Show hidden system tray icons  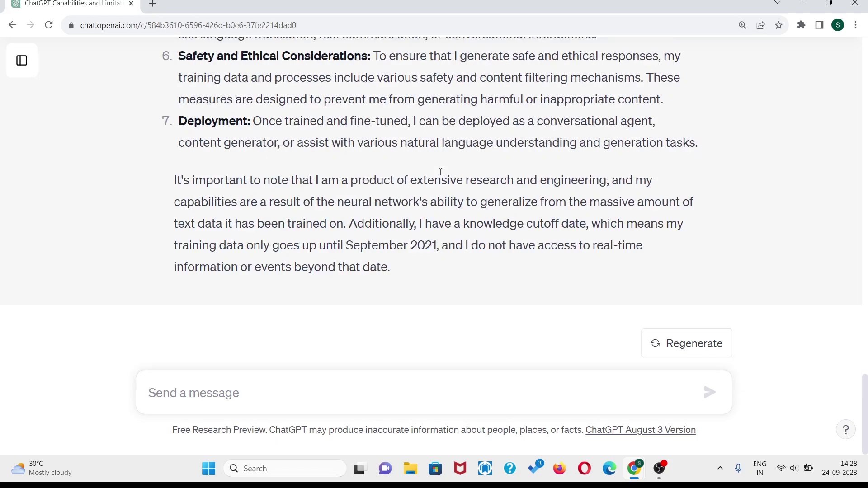[720, 468]
